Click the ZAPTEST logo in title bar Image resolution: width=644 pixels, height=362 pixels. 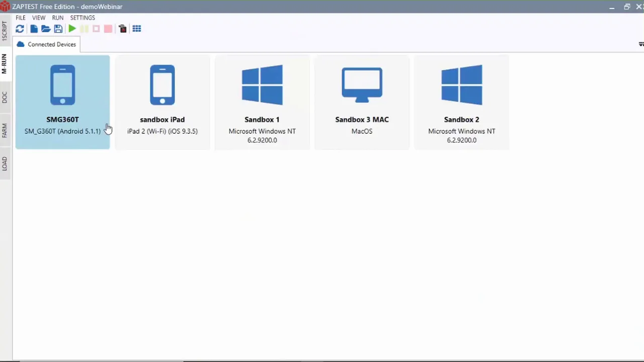click(x=5, y=7)
